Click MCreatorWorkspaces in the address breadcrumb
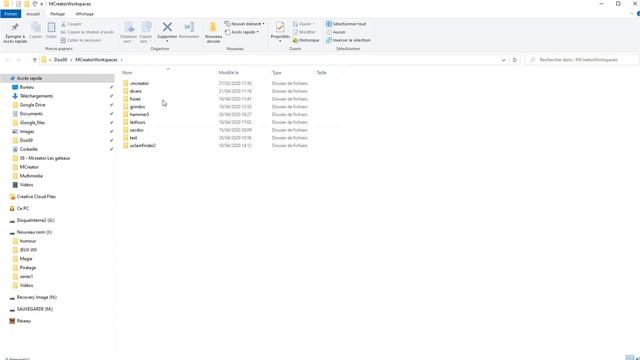Viewport: 640px width, 360px height. pos(96,60)
